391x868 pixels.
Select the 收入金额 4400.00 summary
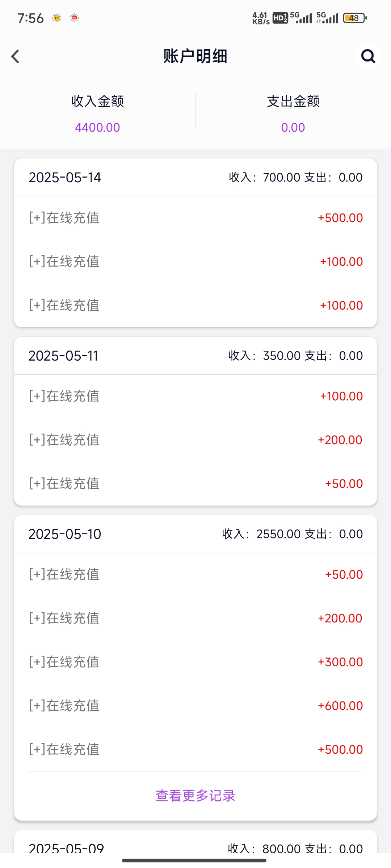point(97,114)
